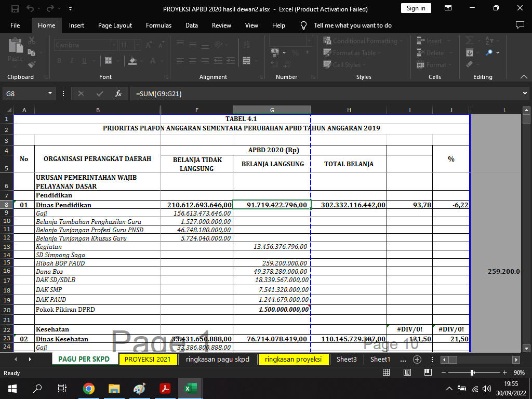
Task: Click the Sign in button
Action: 416,8
